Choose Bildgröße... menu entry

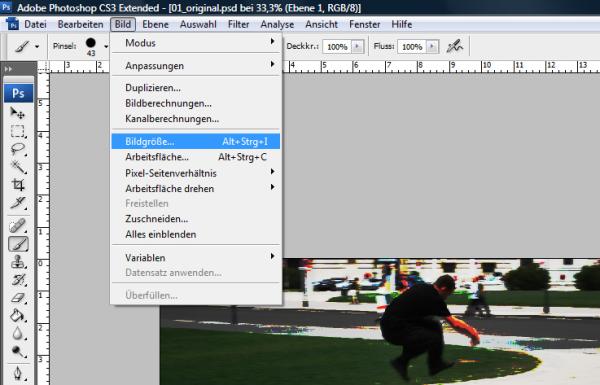point(196,141)
